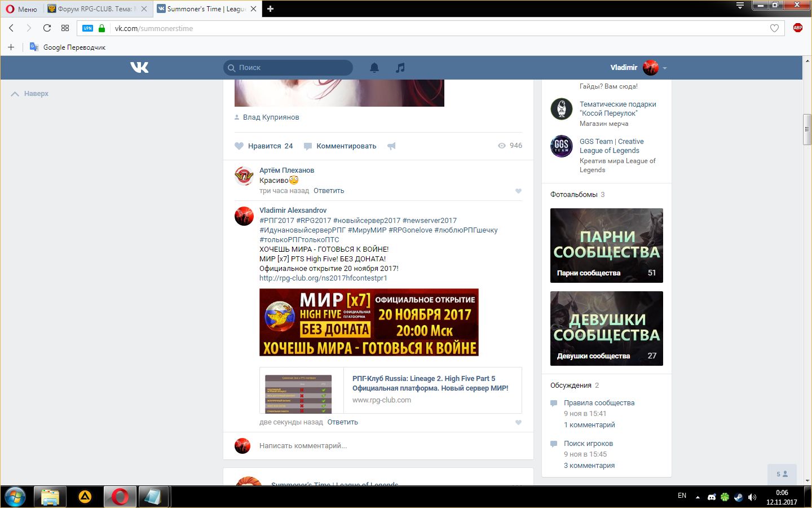The height and width of the screenshot is (508, 812).
Task: Select the Summoner's Time tab
Action: [x=208, y=9]
